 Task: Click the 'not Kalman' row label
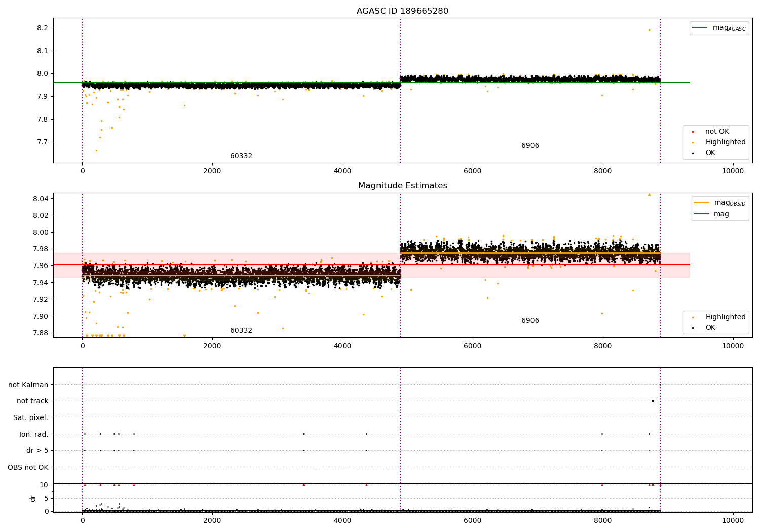tap(28, 385)
